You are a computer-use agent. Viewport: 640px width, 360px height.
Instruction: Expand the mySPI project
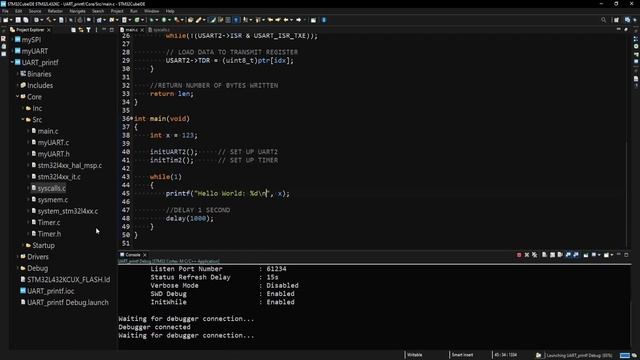[x=12, y=40]
